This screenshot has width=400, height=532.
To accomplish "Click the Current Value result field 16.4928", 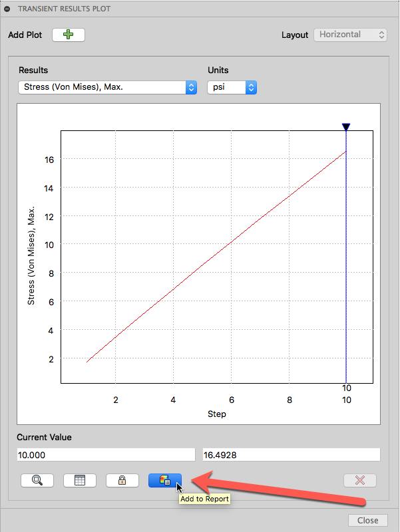I will [292, 455].
